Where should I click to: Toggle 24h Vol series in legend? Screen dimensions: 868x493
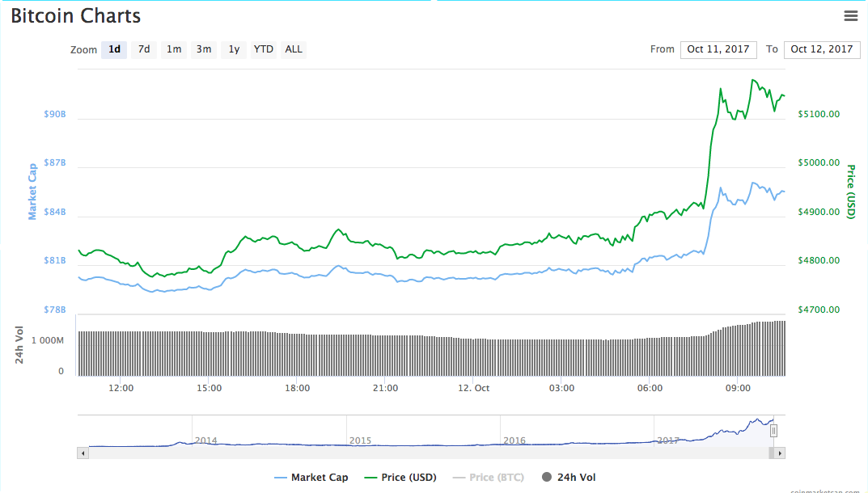click(569, 477)
